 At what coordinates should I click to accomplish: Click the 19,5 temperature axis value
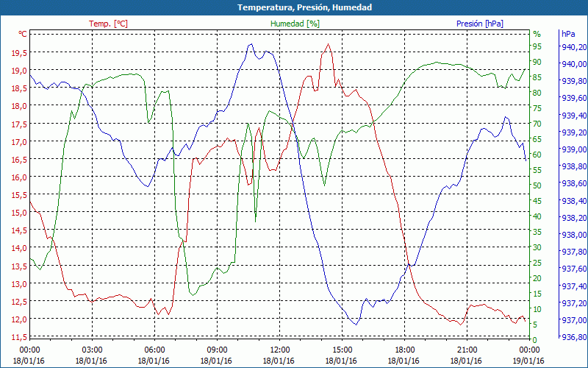(19, 53)
